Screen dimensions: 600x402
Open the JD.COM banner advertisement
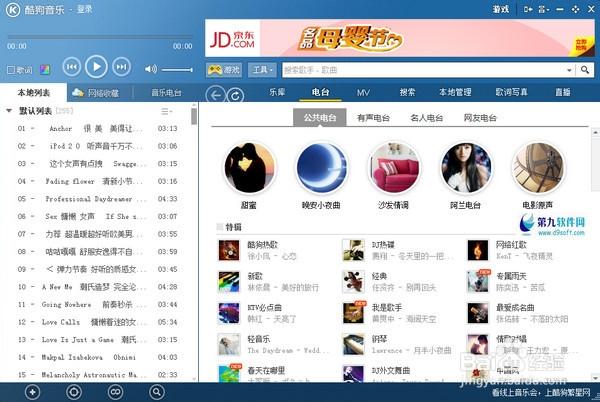[400, 38]
